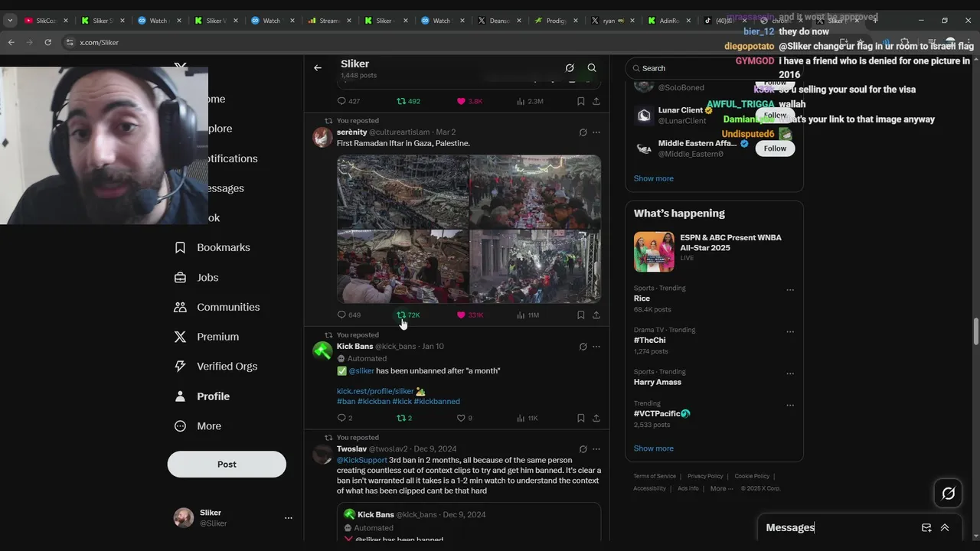Follow Middle Eastern Affairs account
Viewport: 980px width, 551px height.
tap(775, 148)
